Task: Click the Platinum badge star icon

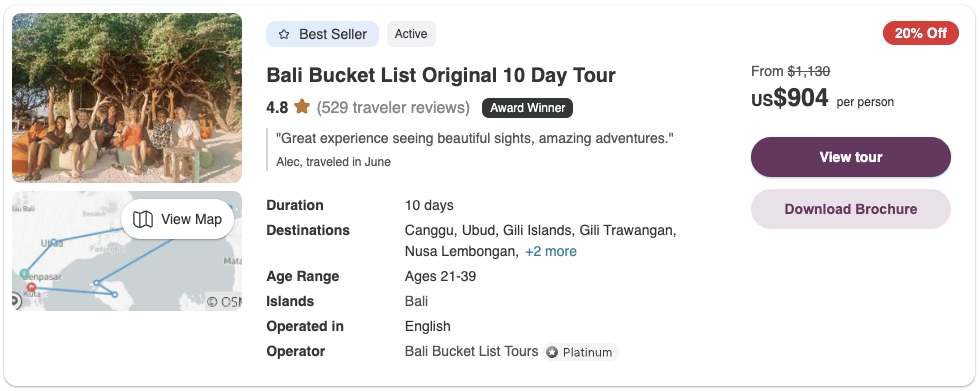Action: [552, 352]
